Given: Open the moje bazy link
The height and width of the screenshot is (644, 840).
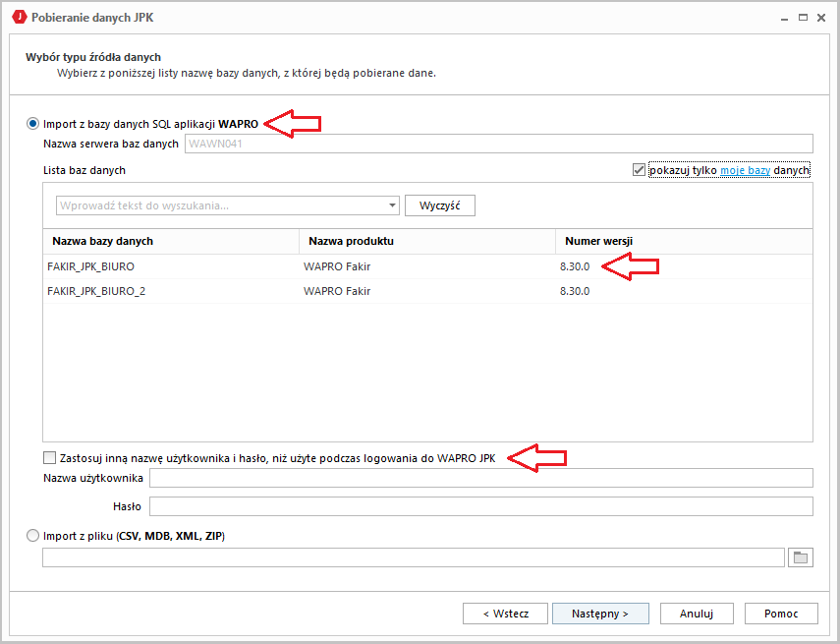Looking at the screenshot, I should click(x=745, y=170).
